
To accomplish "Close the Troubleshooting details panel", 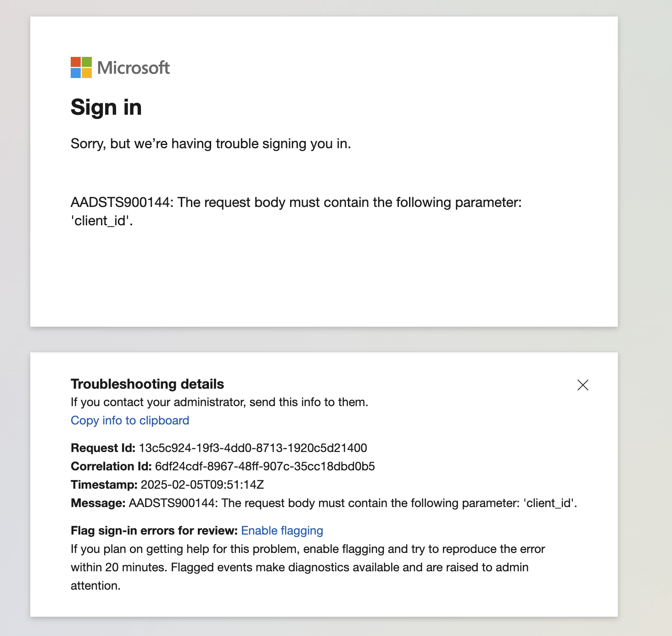I will 582,385.
